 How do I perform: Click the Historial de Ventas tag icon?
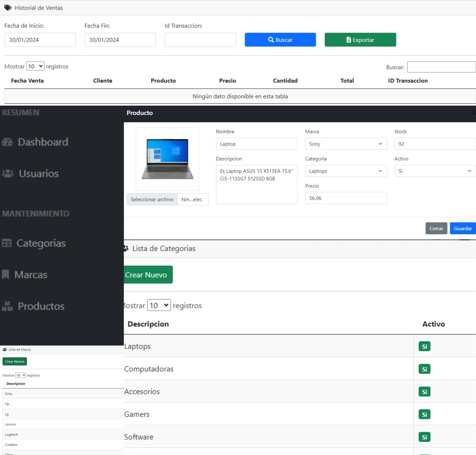click(8, 7)
